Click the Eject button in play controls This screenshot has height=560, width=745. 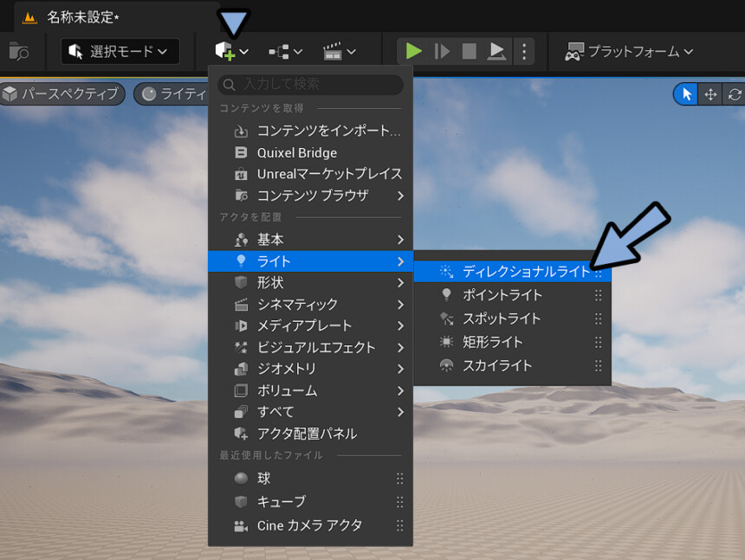(x=496, y=51)
